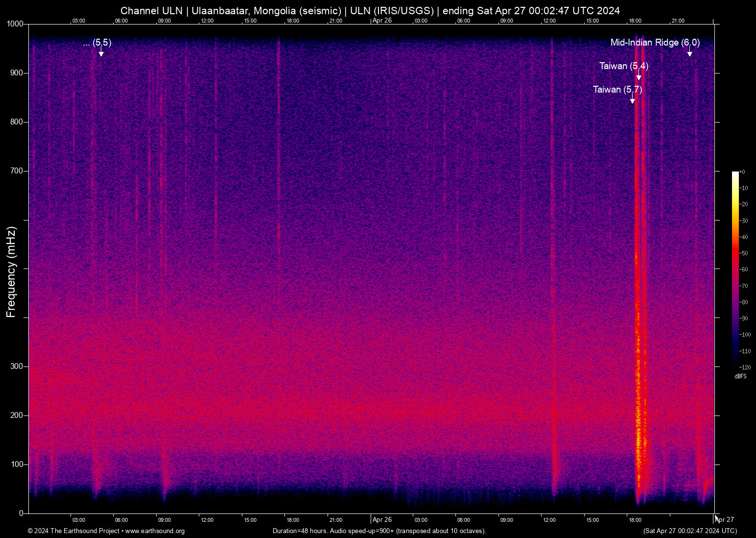756x538 pixels.
Task: Click the '+0' color scale label
Action: (742, 172)
